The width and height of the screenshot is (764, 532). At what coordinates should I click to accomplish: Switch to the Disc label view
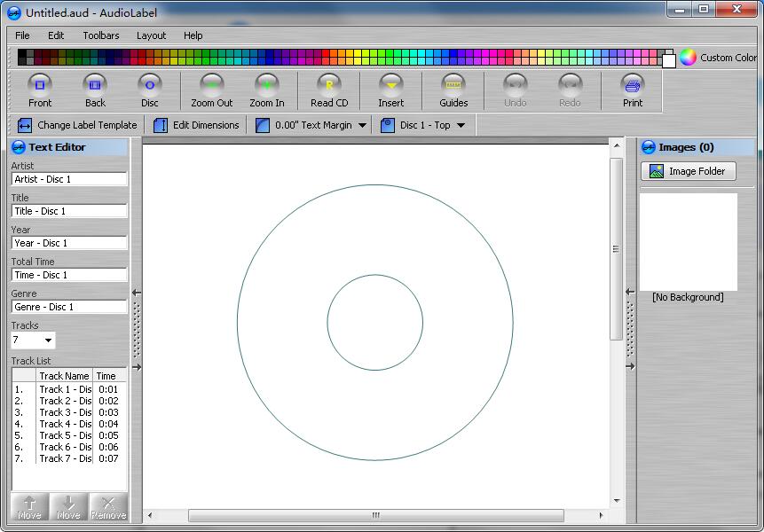pyautogui.click(x=150, y=85)
